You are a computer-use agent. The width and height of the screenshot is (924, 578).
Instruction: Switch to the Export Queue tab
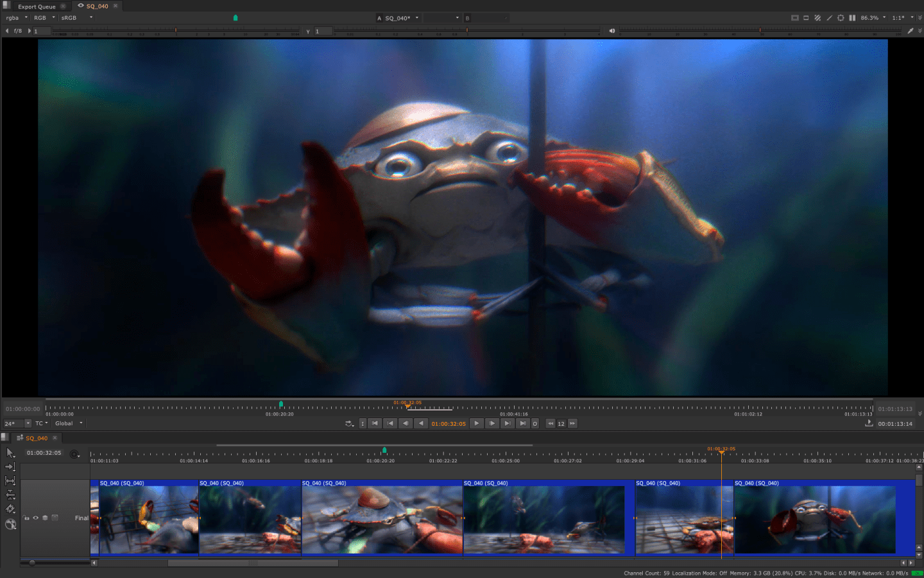tap(37, 6)
